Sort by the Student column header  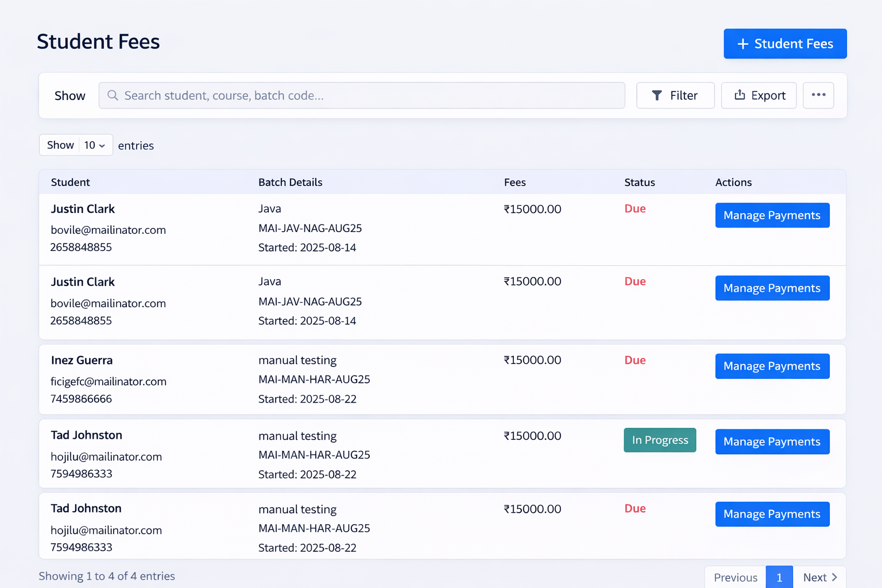tap(71, 182)
